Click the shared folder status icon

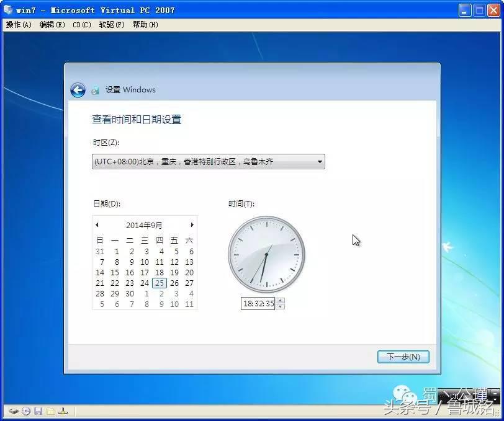coord(49,411)
